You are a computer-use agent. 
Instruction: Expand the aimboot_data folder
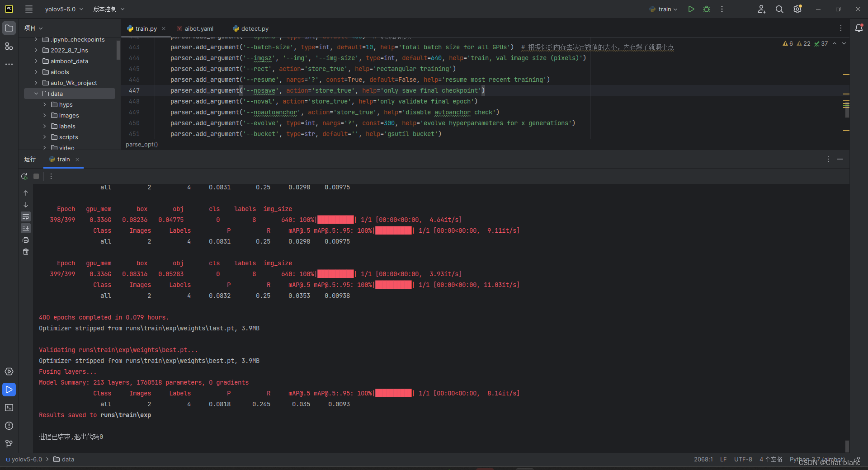click(36, 61)
